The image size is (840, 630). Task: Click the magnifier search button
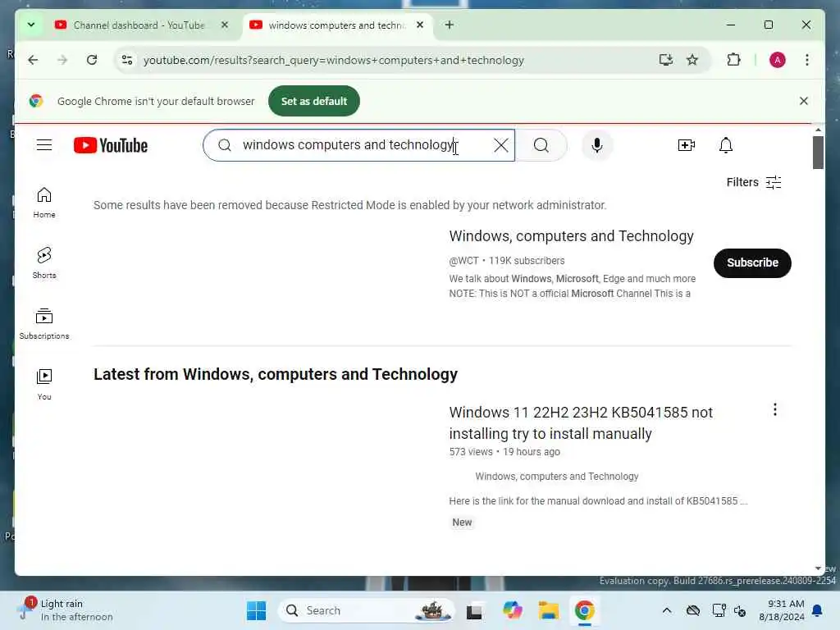click(x=541, y=145)
